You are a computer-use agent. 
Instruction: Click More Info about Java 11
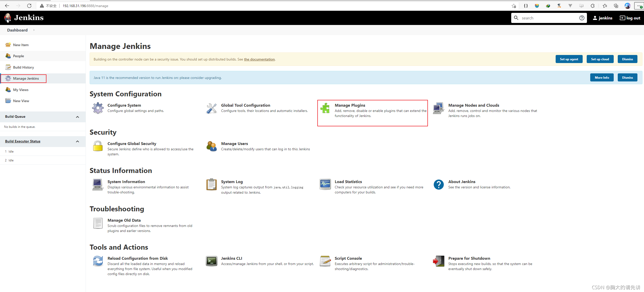(602, 78)
